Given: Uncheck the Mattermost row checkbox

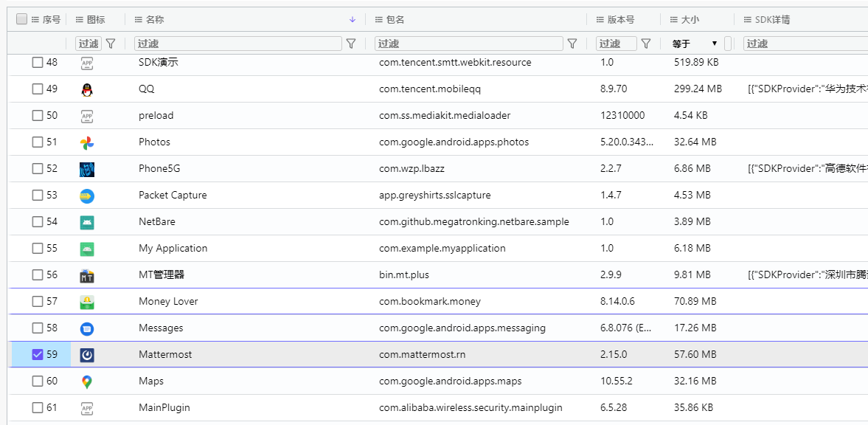Looking at the screenshot, I should 38,355.
